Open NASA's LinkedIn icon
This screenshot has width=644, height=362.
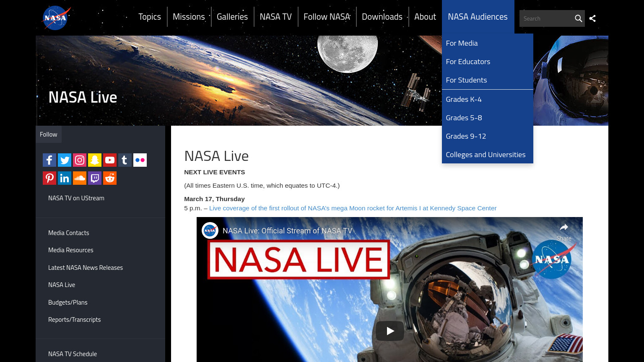point(65,178)
